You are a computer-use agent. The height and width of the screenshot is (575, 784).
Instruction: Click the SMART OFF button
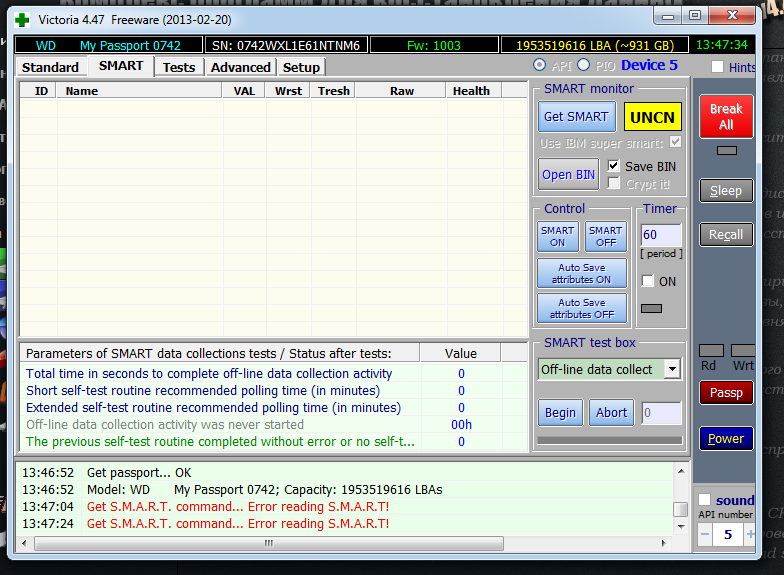(x=605, y=237)
